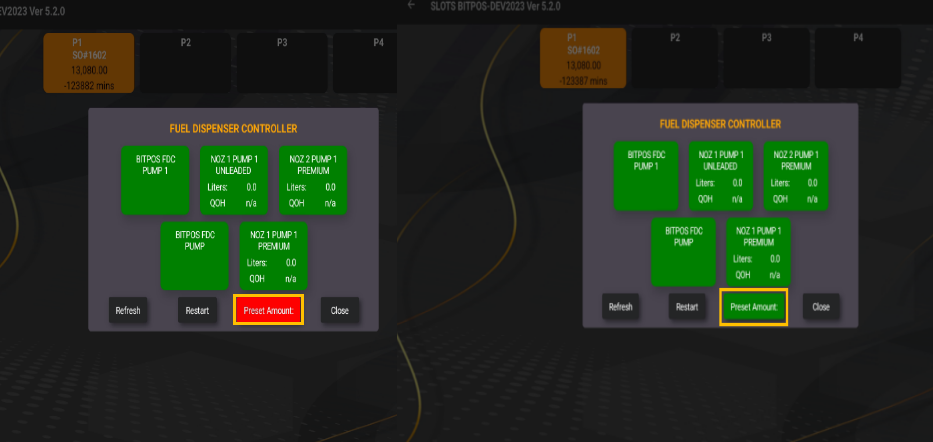Choose NOZ 2 PUMP 1 PREMIUM in left dialog
This screenshot has width=933, height=442.
pyautogui.click(x=313, y=180)
